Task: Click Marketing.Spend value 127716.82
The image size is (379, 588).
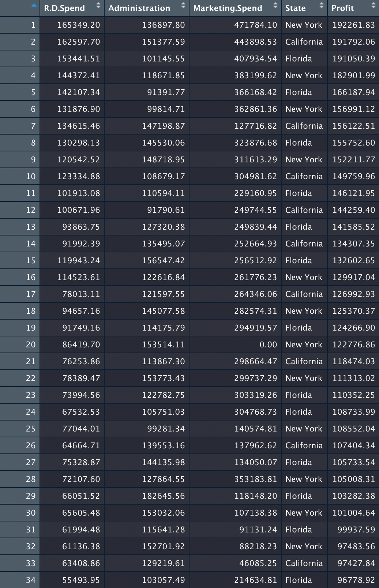Action: coord(256,126)
